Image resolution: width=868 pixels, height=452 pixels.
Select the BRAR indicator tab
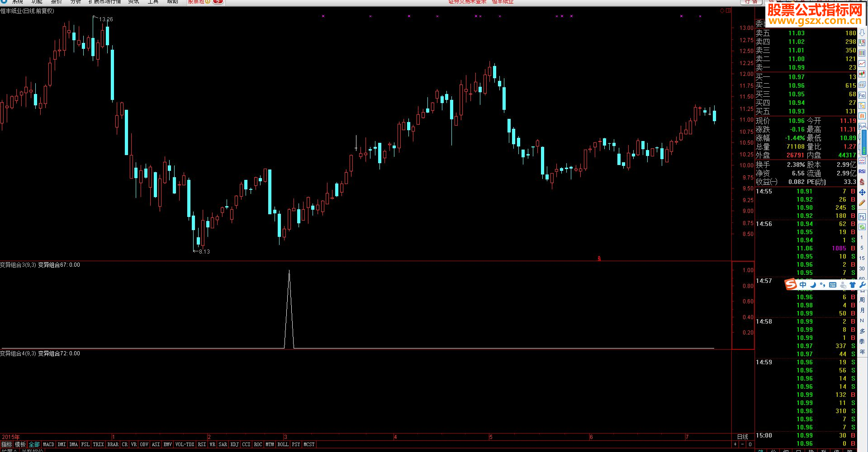click(x=113, y=445)
